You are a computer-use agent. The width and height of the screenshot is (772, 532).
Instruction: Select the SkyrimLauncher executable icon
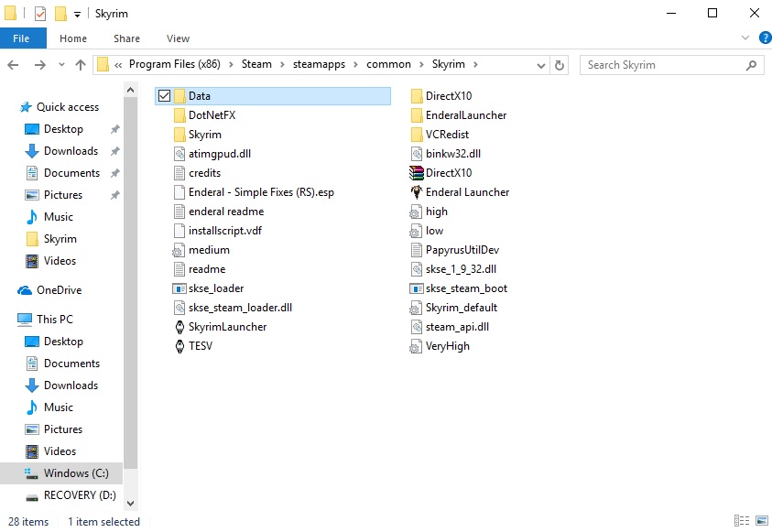179,327
